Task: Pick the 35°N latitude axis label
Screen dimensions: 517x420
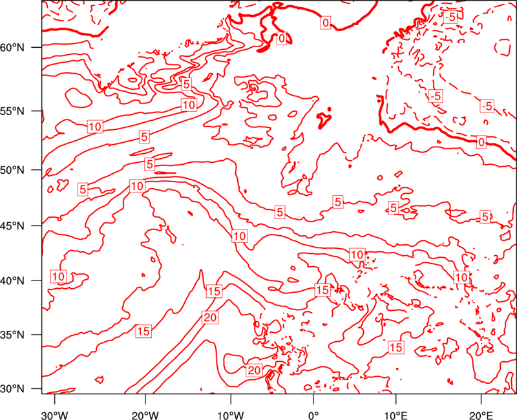Action: (x=12, y=335)
